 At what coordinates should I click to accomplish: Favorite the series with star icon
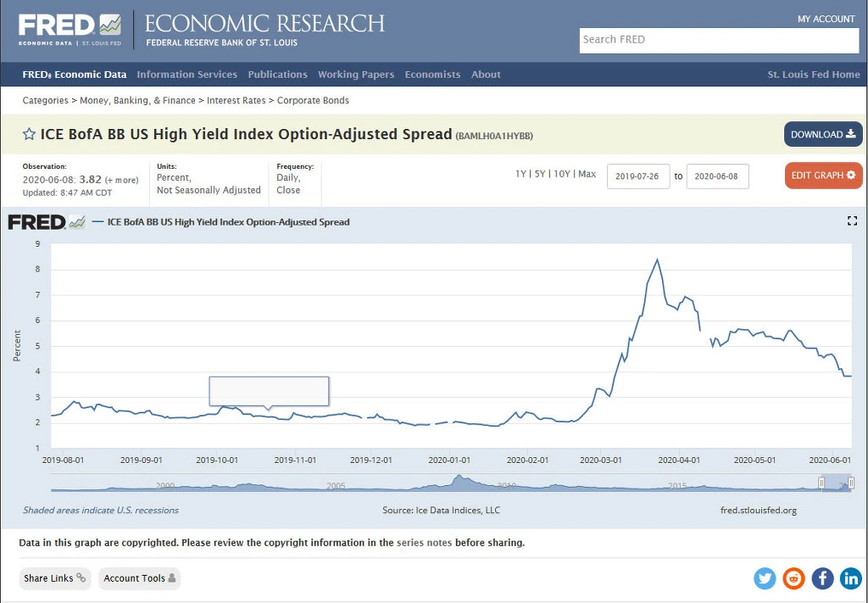click(29, 135)
